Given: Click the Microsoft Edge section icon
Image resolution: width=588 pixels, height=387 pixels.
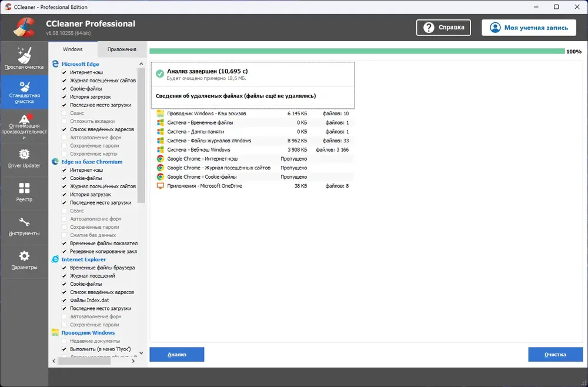Looking at the screenshot, I should pos(55,64).
